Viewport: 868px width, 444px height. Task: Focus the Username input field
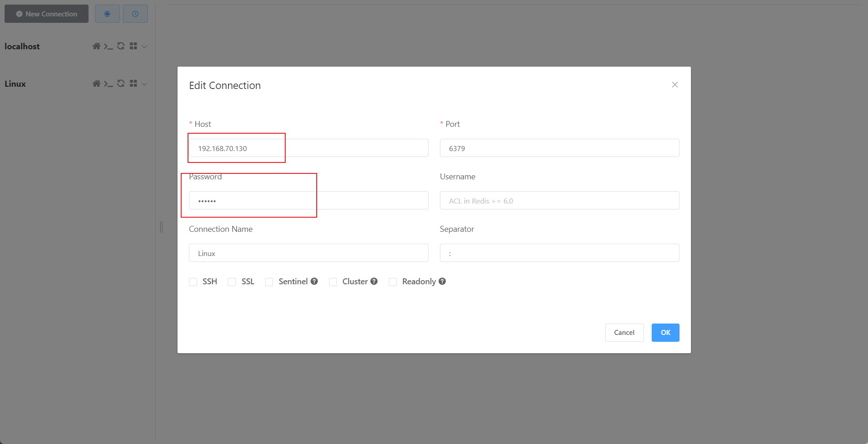pyautogui.click(x=559, y=200)
